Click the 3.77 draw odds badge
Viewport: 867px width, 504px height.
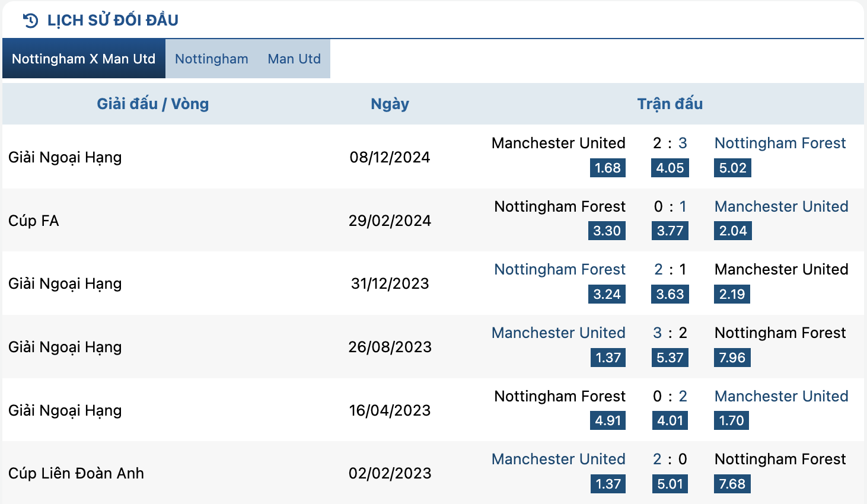pyautogui.click(x=670, y=231)
